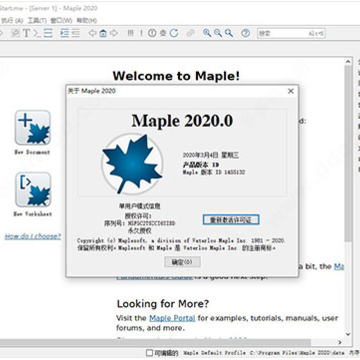Image resolution: width=360 pixels, height=360 pixels.
Task: Click the vertical scrollbar down arrow
Action: 348,334
